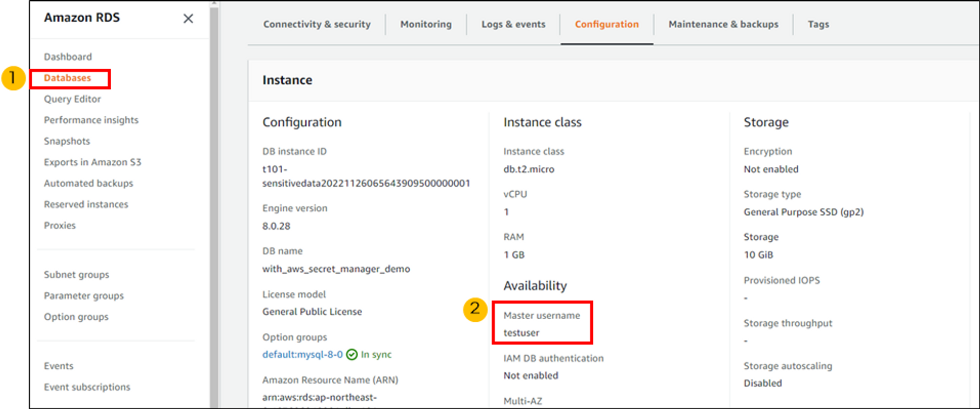The height and width of the screenshot is (409, 980).
Task: Click the ARN value arn:aws:rds:ap-northeast-
Action: point(319,397)
